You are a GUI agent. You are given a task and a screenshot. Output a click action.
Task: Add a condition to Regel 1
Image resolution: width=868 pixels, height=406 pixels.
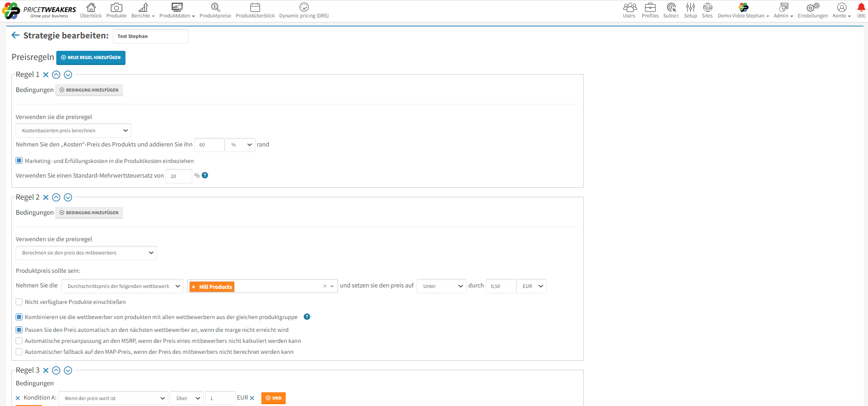click(x=89, y=90)
